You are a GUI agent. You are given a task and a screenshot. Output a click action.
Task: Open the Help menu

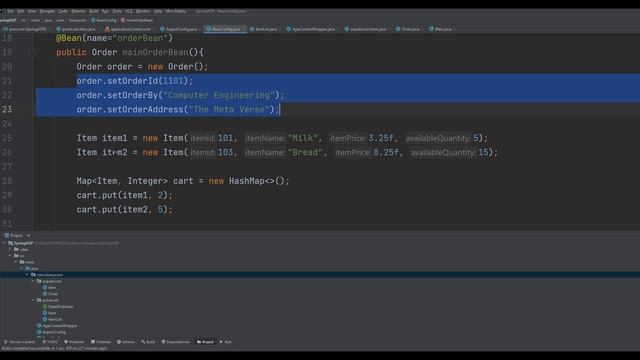[x=158, y=11]
